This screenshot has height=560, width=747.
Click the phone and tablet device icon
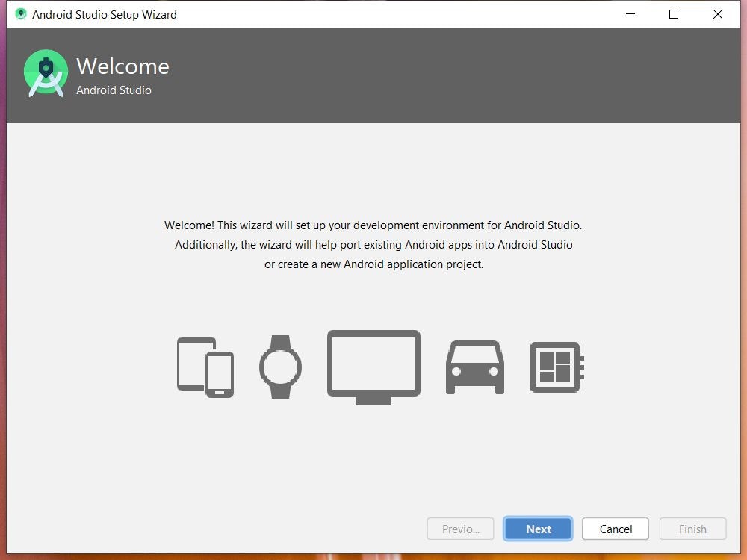[x=205, y=367]
